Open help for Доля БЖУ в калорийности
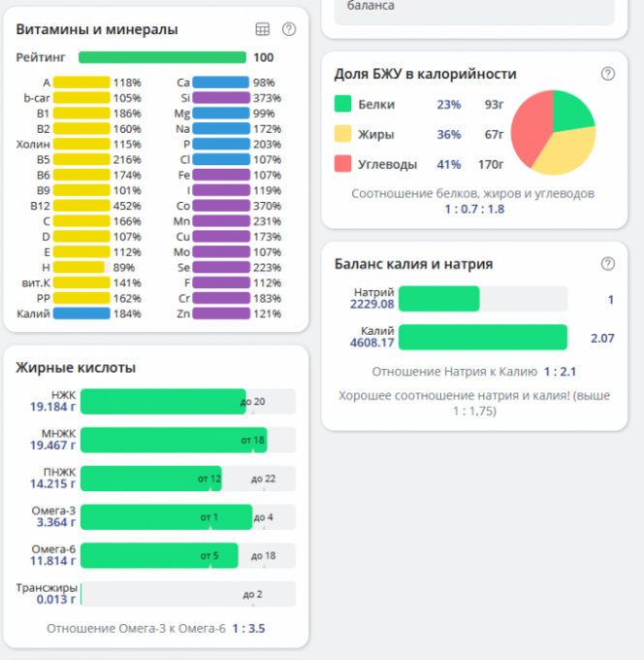 [608, 74]
